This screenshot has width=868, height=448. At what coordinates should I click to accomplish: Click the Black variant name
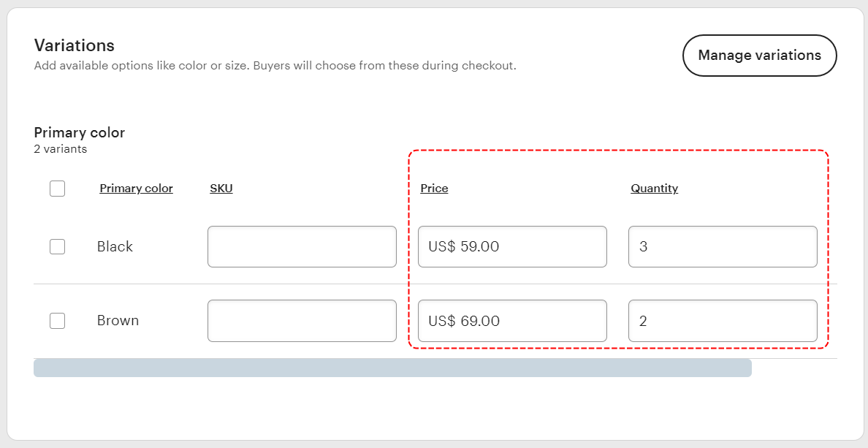click(115, 246)
